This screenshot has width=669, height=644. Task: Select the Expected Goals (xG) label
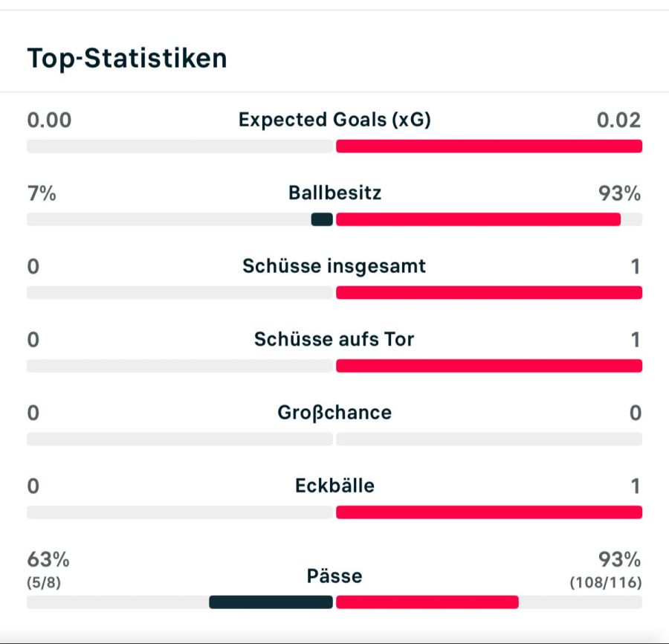(334, 120)
